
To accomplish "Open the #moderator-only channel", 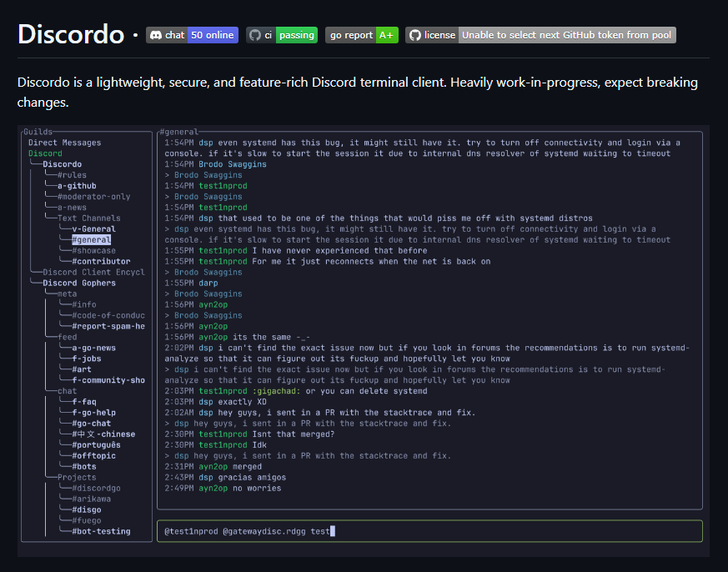I will pyautogui.click(x=93, y=197).
